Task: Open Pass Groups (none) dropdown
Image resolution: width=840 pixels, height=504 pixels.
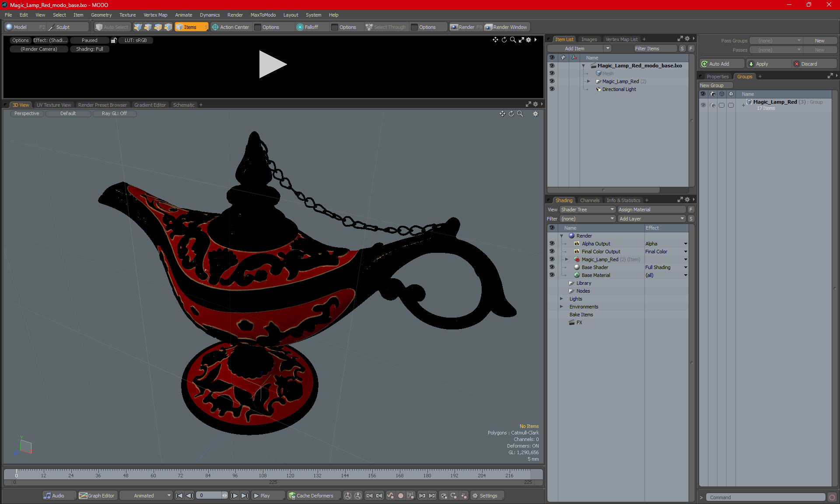Action: (x=776, y=41)
